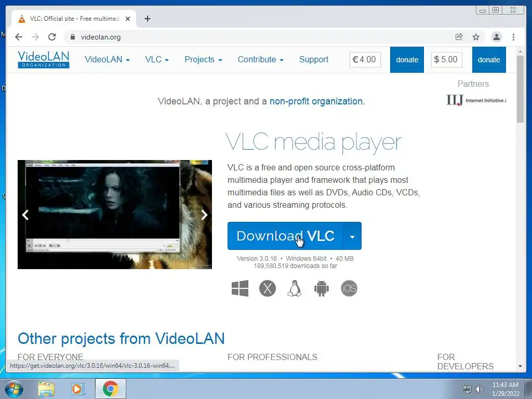Screen dimensions: 532x399
Task: Click '189,580,519 downloads so far' text
Action: (295, 266)
